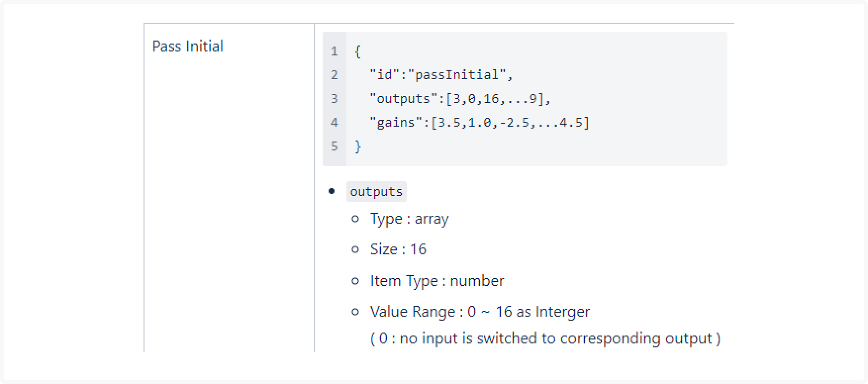Screen dimensions: 868x384
Task: Click the "gains" array code line
Action: pyautogui.click(x=480, y=122)
